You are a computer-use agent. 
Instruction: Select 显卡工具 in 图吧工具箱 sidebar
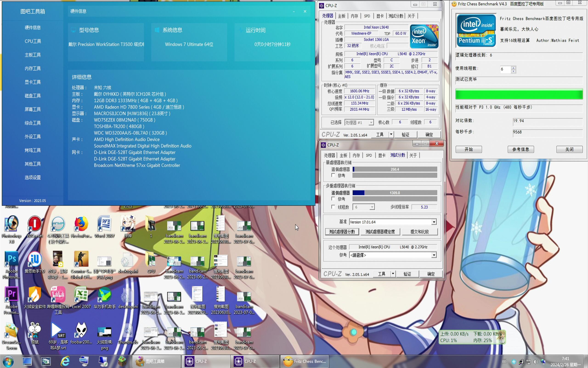click(33, 82)
